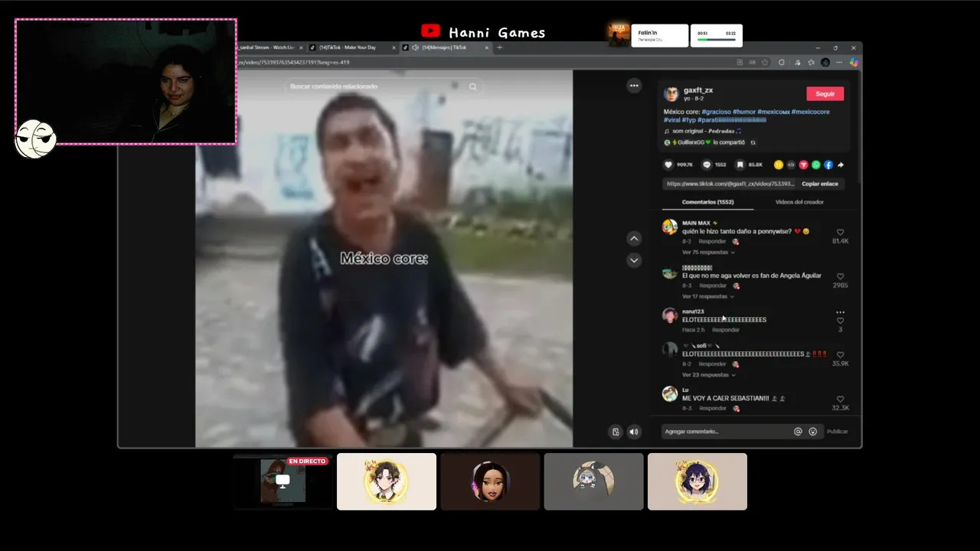
Task: Expand Ver 17 respuestas
Action: point(708,296)
